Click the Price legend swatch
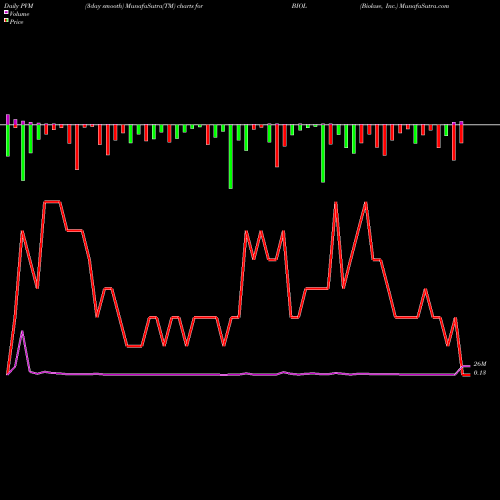Viewport: 500px width, 500px height. click(6, 21)
